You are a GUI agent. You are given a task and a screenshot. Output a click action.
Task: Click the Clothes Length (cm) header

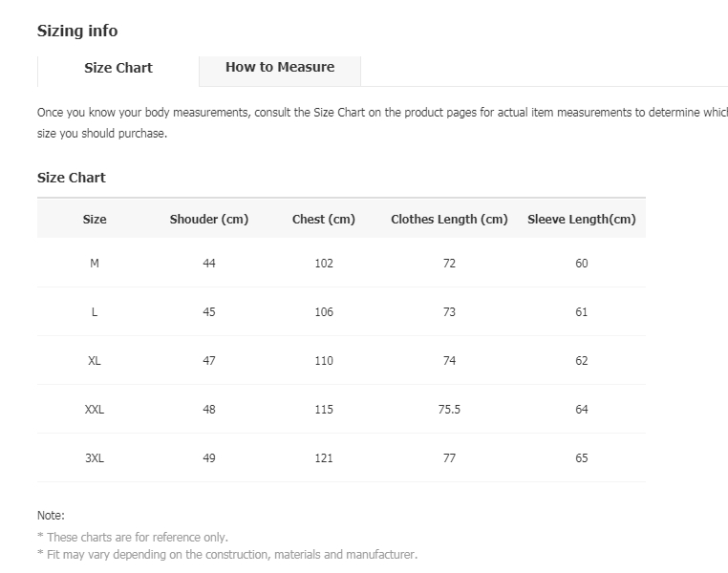(x=449, y=219)
